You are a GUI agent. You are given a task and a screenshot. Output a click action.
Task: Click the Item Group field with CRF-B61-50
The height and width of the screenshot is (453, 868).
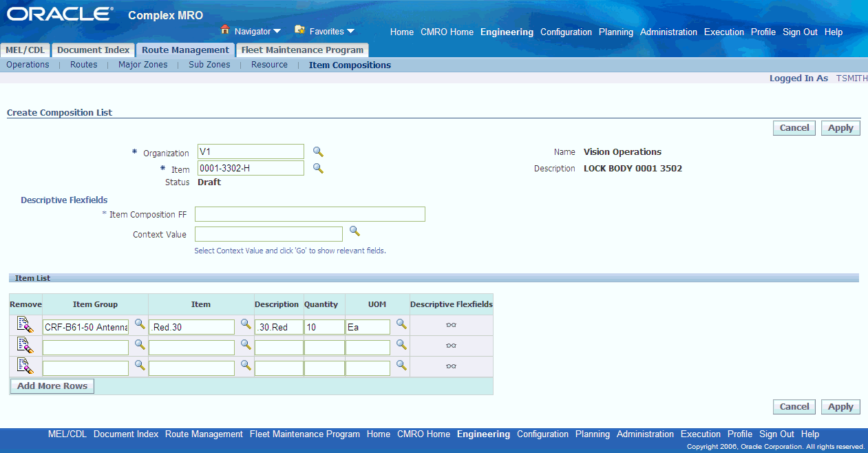click(x=85, y=327)
